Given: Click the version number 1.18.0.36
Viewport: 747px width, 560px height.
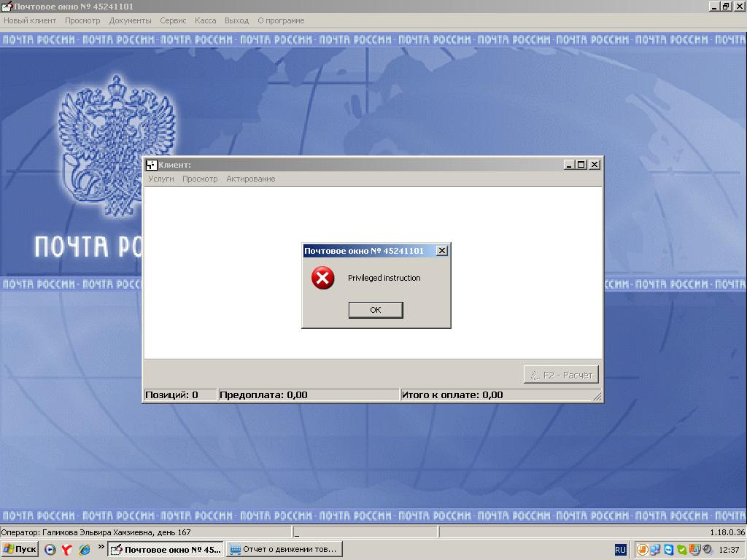Looking at the screenshot, I should point(727,532).
